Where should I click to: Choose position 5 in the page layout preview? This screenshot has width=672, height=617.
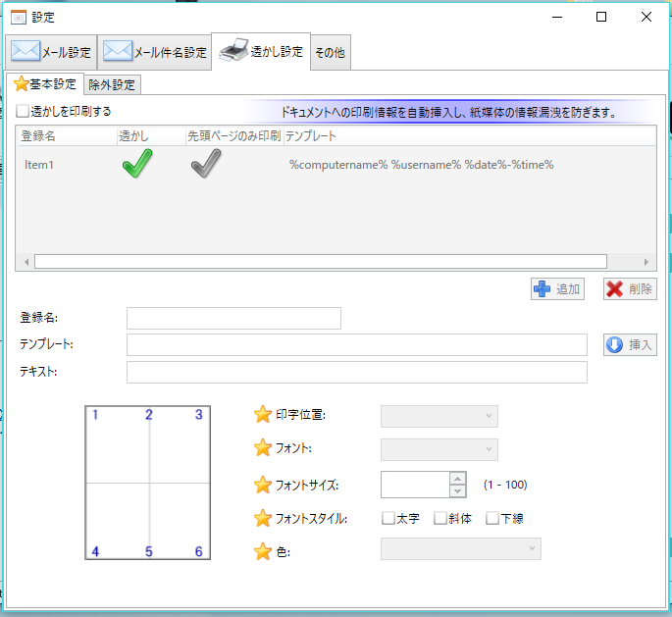[x=149, y=551]
